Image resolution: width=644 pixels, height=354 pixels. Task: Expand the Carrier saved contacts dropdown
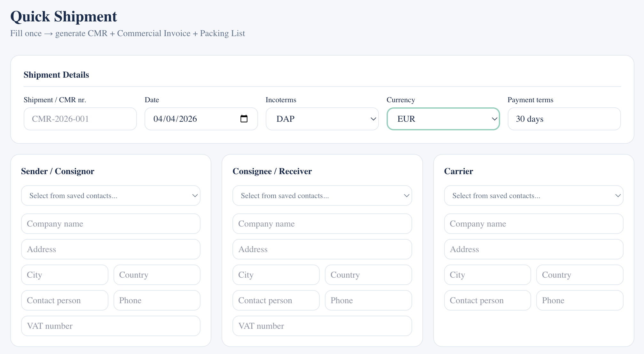coord(533,196)
